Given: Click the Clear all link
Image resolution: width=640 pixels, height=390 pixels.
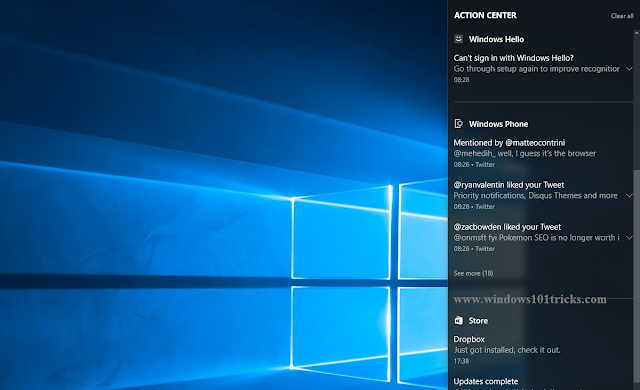Looking at the screenshot, I should tap(622, 16).
